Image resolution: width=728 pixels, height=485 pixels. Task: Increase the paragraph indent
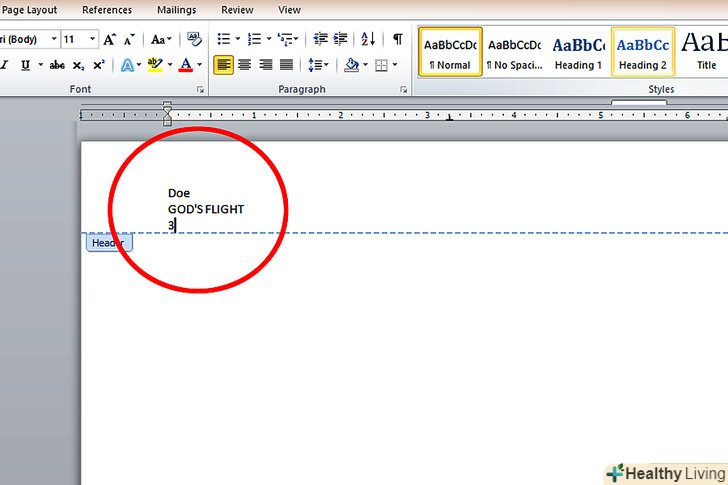[x=340, y=39]
